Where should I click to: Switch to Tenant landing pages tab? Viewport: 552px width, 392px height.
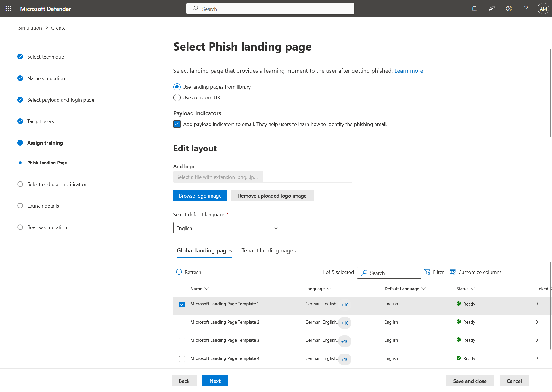click(269, 250)
